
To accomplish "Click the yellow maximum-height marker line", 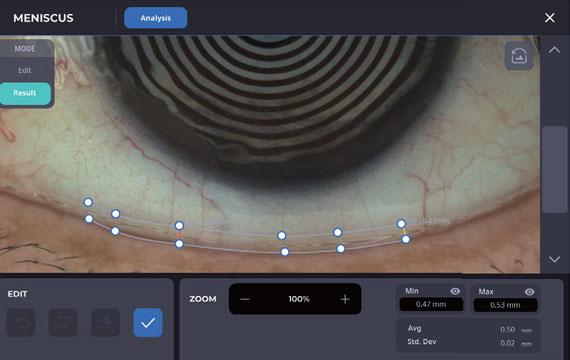I will tap(404, 232).
